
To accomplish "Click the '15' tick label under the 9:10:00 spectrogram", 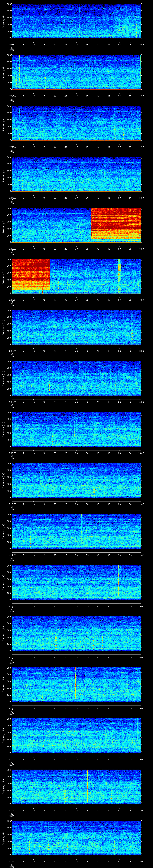I will tap(44, 504).
